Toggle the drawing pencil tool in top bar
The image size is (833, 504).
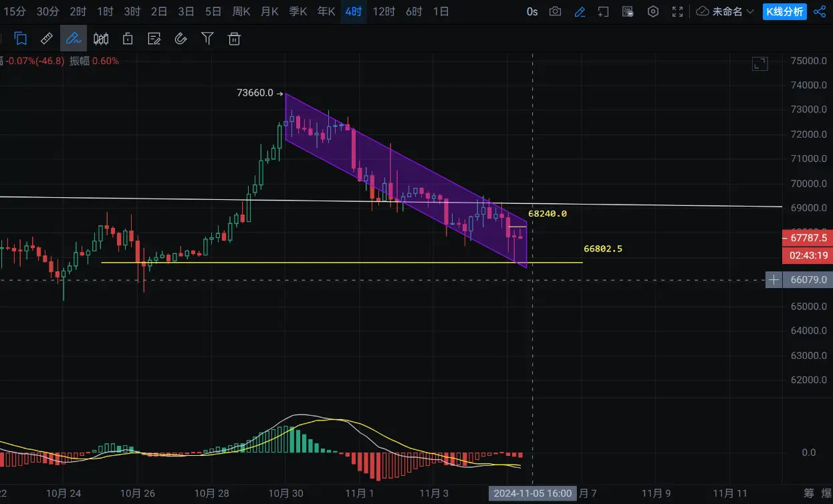580,11
